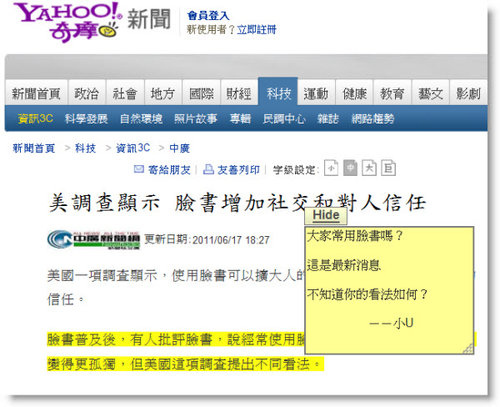Go to 網路趨勢 subsection

(373, 118)
